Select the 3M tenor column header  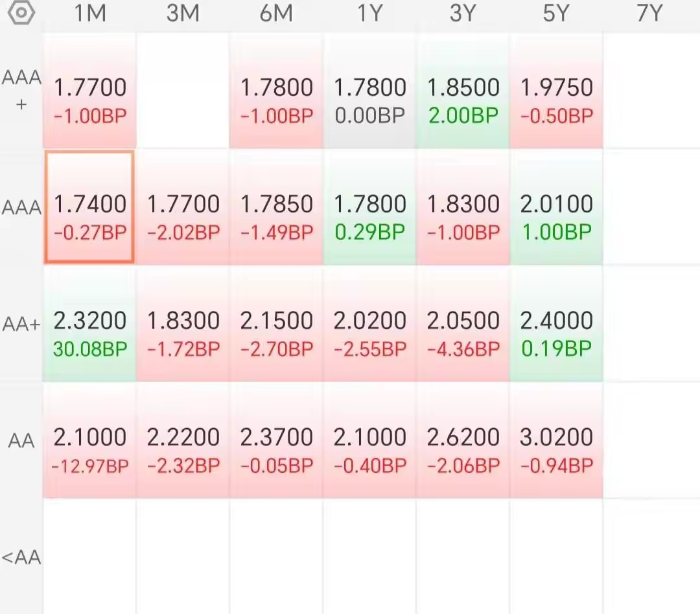pos(183,13)
